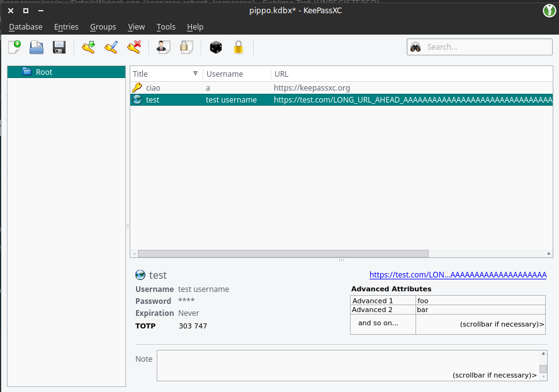This screenshot has width=559, height=392.
Task: Click Title column sort arrow
Action: point(195,74)
